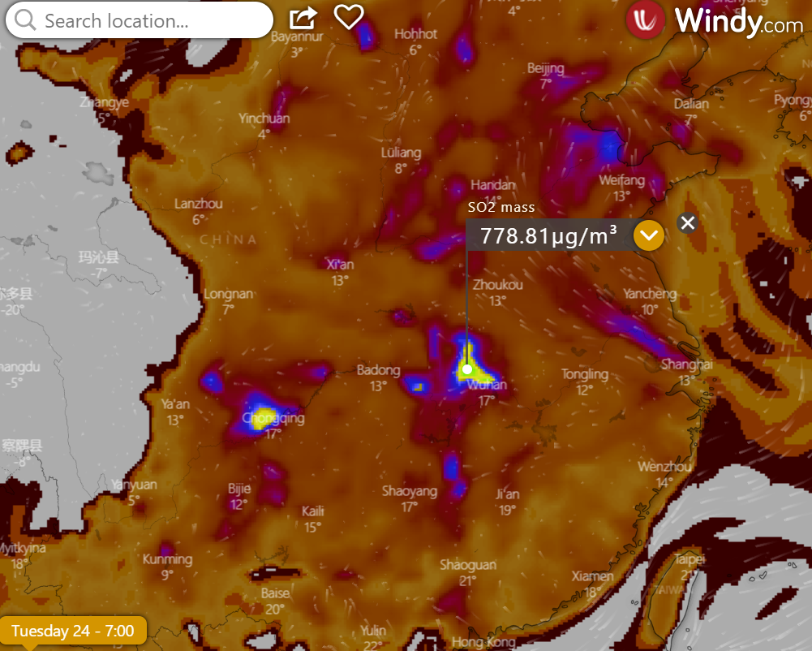Open forecast for Beijing city label
This screenshot has width=812, height=651.
[545, 68]
